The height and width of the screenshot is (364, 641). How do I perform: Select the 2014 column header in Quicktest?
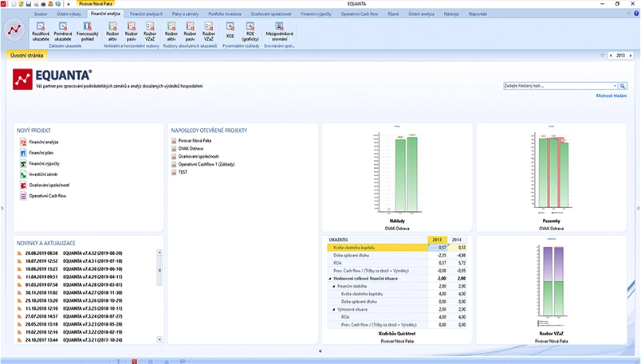coord(457,240)
